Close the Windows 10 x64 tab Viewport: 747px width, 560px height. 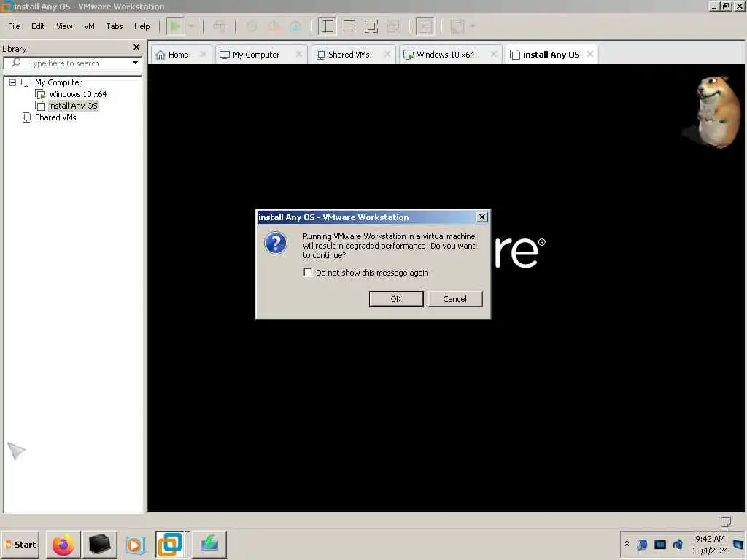(x=494, y=54)
